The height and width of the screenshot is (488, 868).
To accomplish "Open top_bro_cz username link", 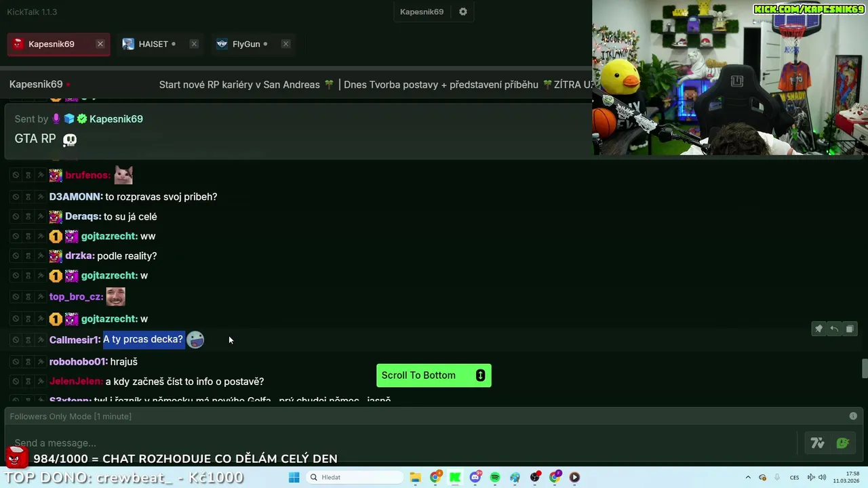I will click(76, 296).
